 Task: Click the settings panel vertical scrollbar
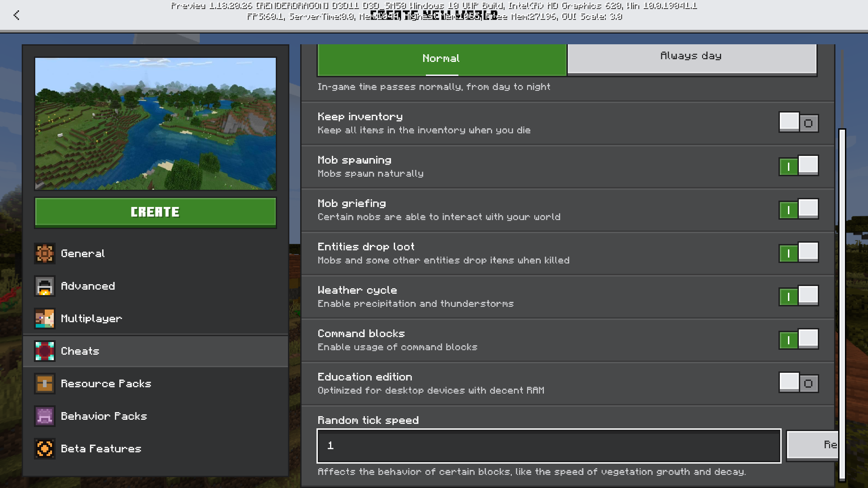(x=842, y=305)
